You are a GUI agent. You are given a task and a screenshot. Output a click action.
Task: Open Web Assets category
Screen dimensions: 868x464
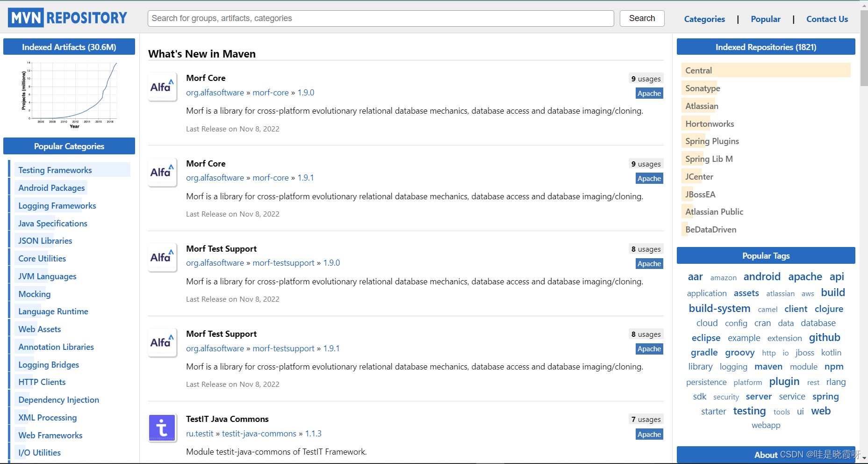coord(40,329)
